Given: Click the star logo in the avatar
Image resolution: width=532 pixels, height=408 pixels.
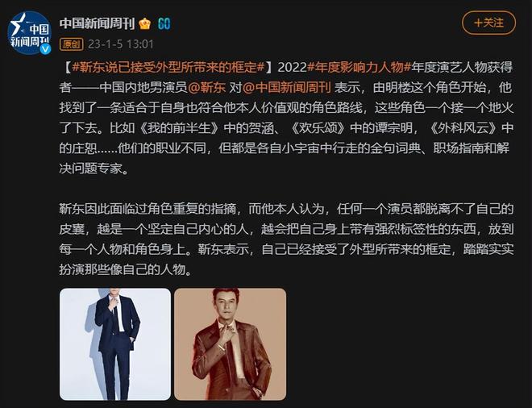Looking at the screenshot, I should pyautogui.click(x=18, y=24).
